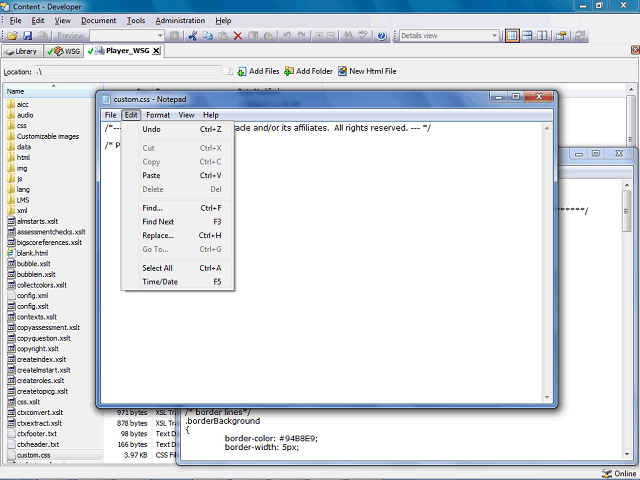The width and height of the screenshot is (640, 480).
Task: Choose Replace... from the Edit menu
Action: [x=178, y=236]
